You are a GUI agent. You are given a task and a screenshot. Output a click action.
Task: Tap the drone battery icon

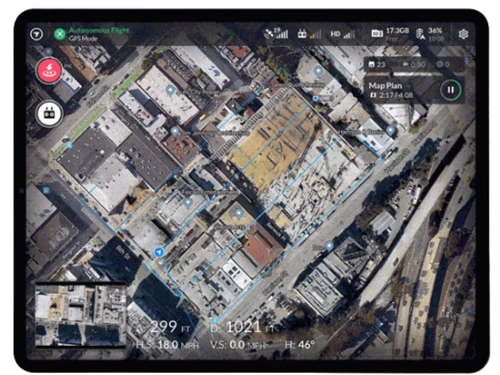tap(420, 34)
